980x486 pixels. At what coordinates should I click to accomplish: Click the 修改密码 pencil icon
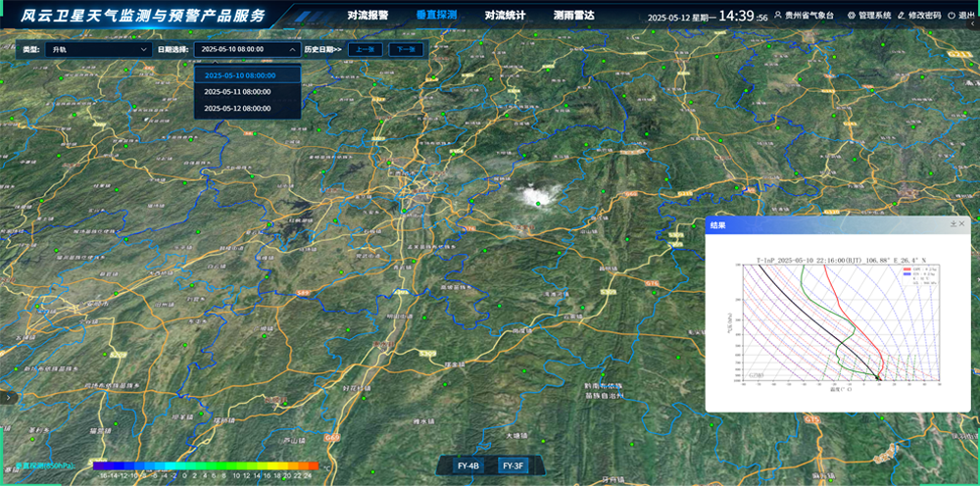point(901,16)
